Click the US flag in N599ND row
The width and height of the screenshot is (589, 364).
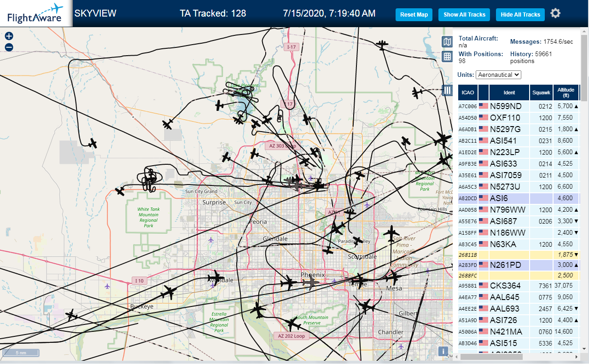click(x=484, y=106)
